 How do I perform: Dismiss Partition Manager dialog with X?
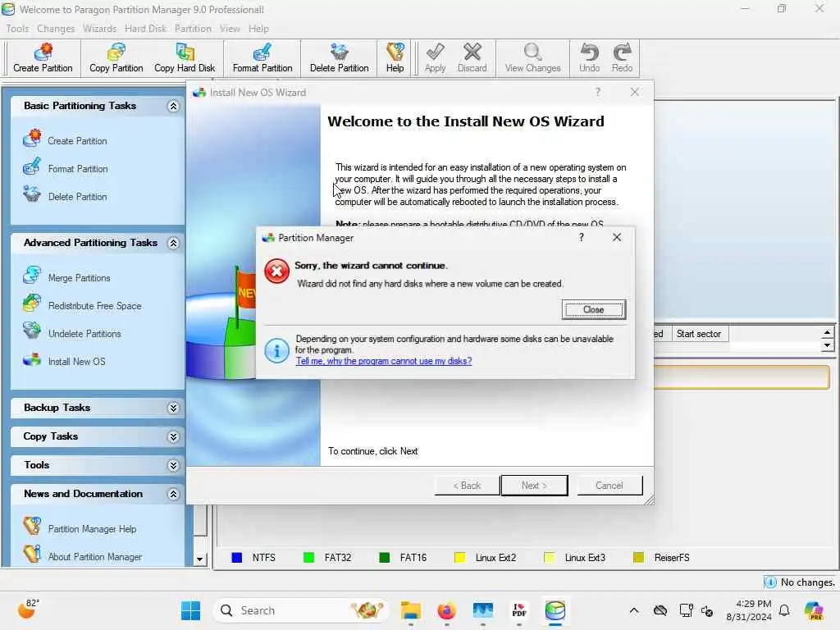[617, 237]
